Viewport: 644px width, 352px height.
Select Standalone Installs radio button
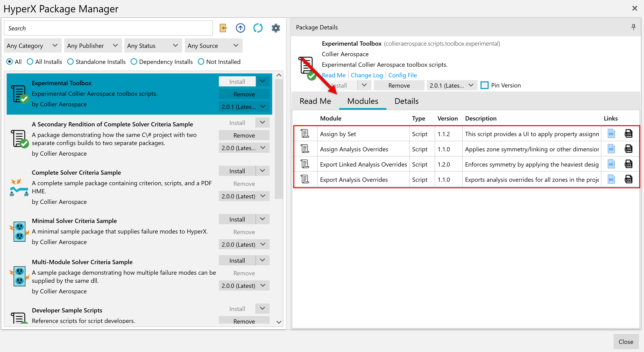point(70,62)
